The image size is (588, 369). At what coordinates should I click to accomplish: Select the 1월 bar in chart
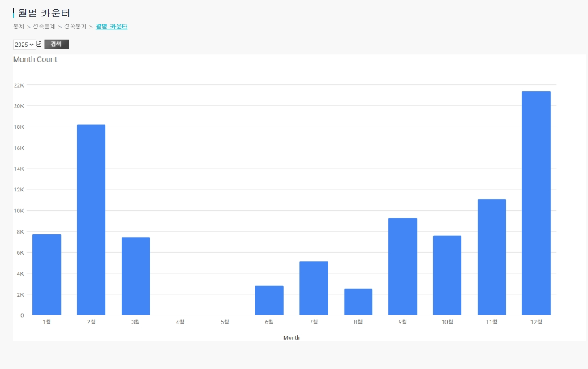click(47, 275)
